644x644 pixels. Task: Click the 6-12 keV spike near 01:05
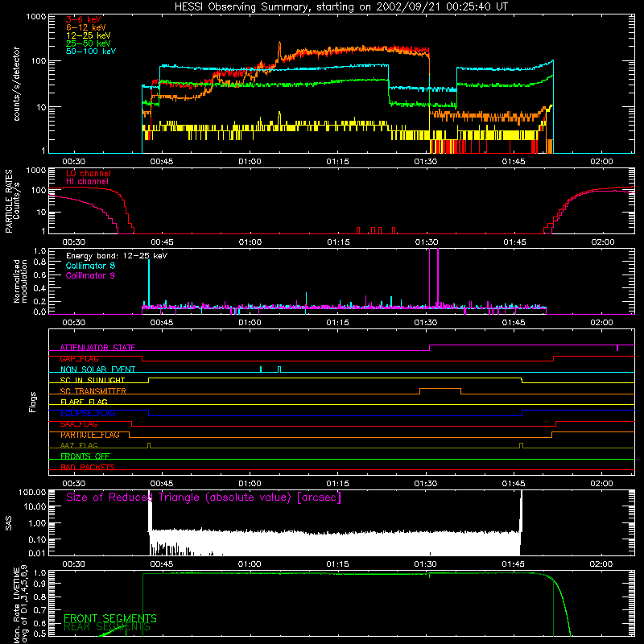point(279,49)
